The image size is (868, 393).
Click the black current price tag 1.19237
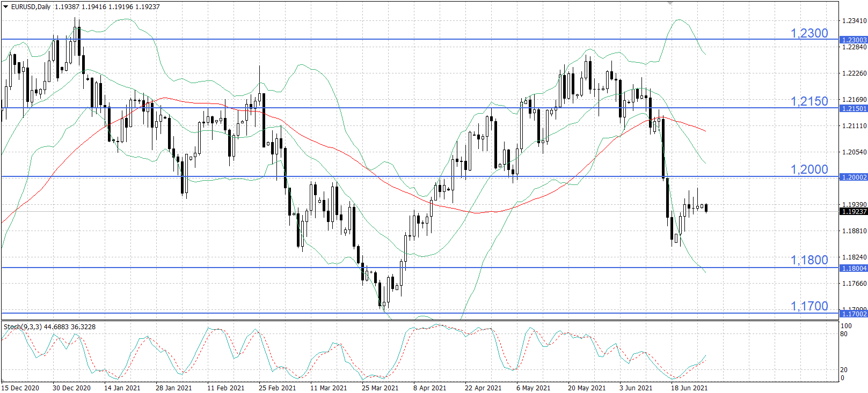click(x=854, y=211)
